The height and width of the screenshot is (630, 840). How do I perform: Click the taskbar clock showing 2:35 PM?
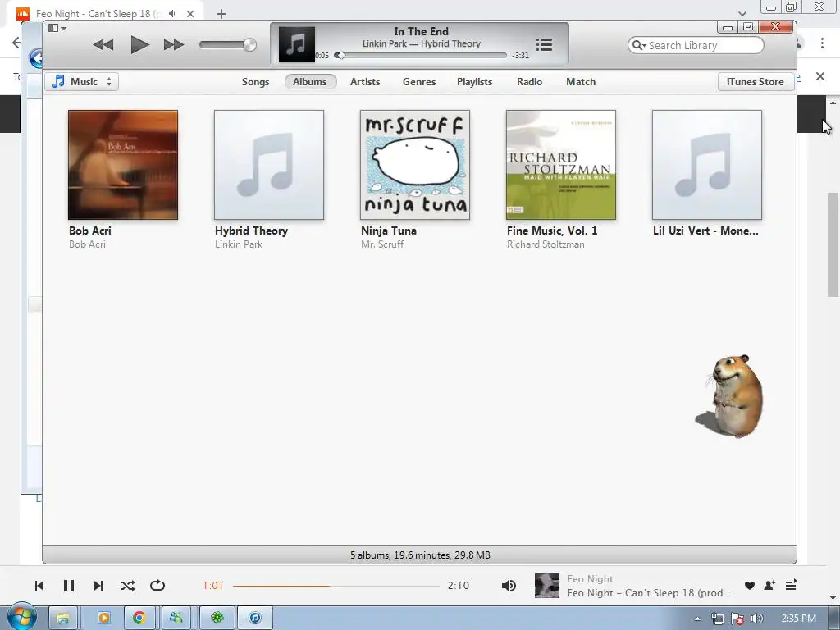[x=799, y=619]
